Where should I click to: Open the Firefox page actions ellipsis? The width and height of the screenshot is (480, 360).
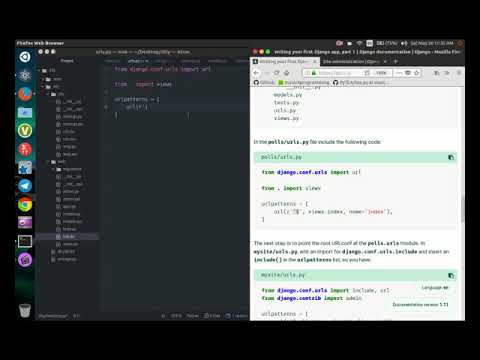coord(399,73)
